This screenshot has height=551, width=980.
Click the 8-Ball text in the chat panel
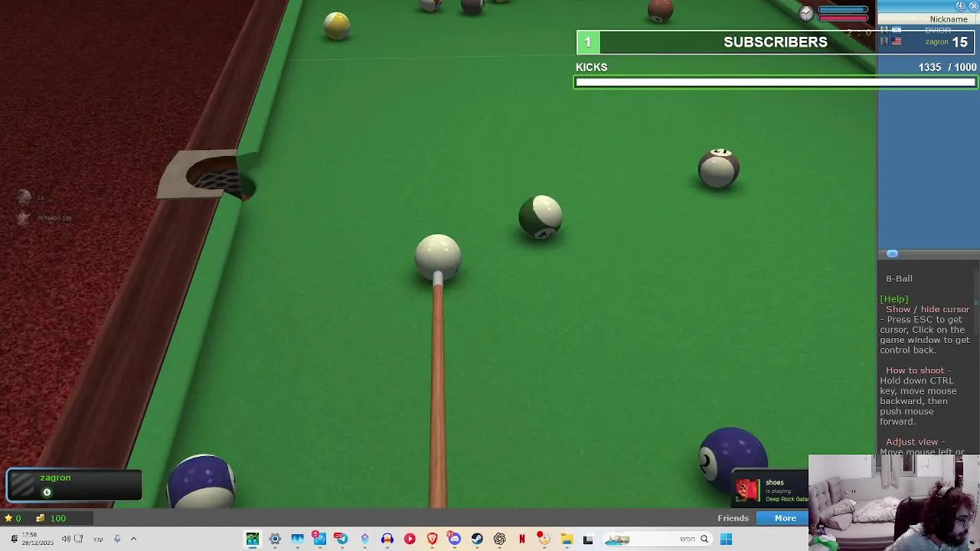[899, 279]
